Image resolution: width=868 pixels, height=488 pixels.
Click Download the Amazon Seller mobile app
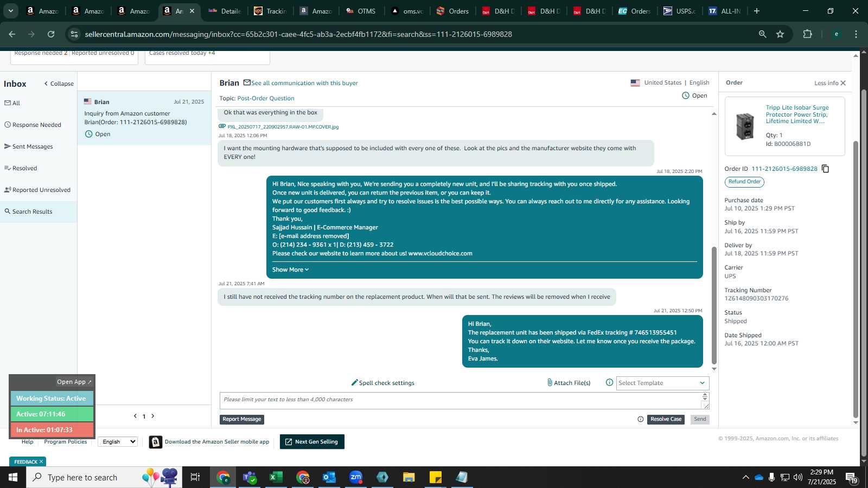pyautogui.click(x=217, y=442)
